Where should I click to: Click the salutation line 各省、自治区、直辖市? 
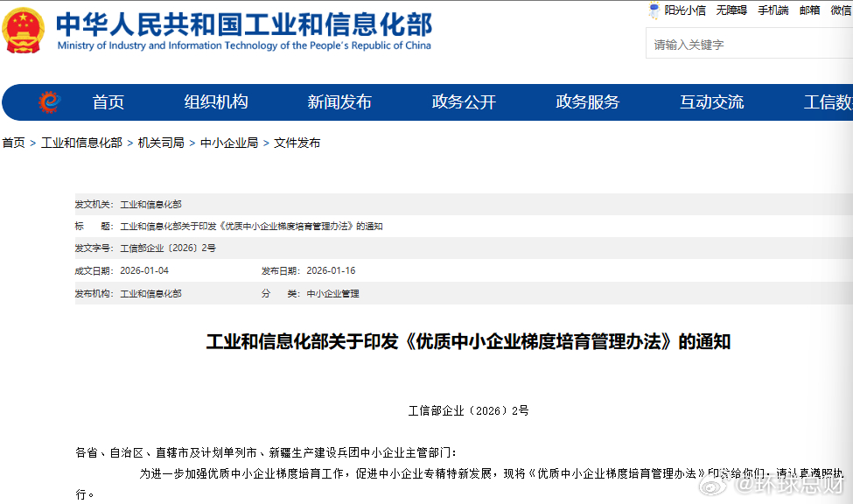click(x=266, y=453)
